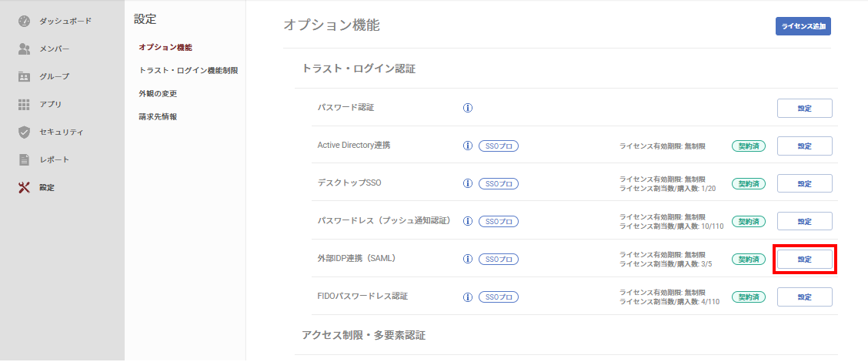Click the 設定 wrench tools icon
Viewport: 868px width, 362px height.
(x=24, y=187)
